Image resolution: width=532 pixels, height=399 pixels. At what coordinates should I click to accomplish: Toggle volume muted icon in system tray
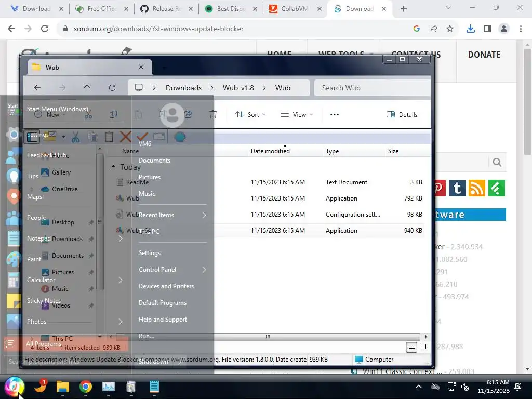[465, 387]
